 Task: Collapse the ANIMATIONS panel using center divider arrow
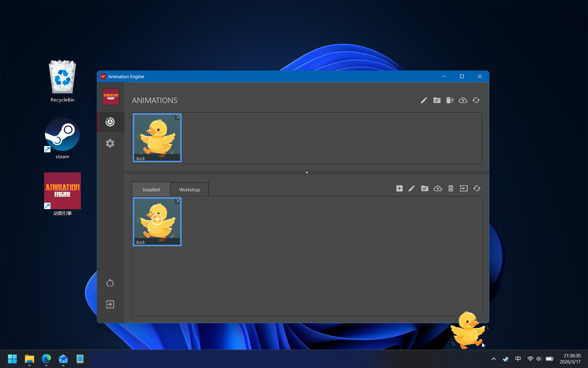click(307, 173)
